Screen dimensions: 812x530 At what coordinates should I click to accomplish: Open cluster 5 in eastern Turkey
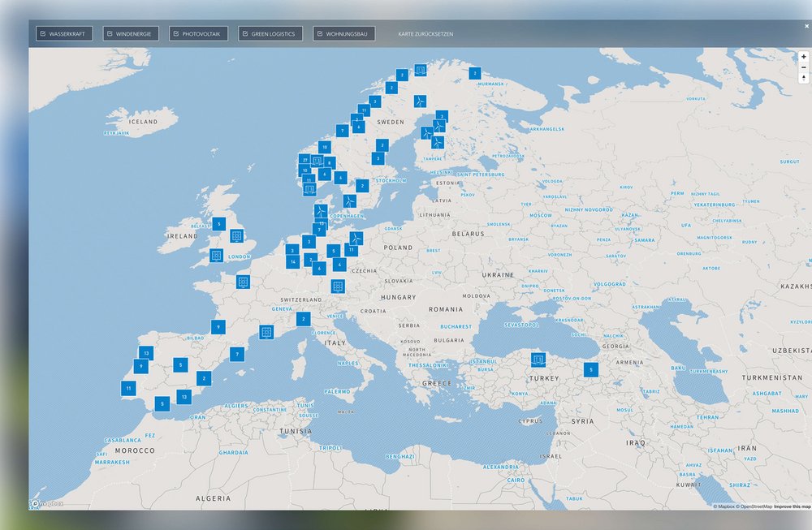(591, 369)
